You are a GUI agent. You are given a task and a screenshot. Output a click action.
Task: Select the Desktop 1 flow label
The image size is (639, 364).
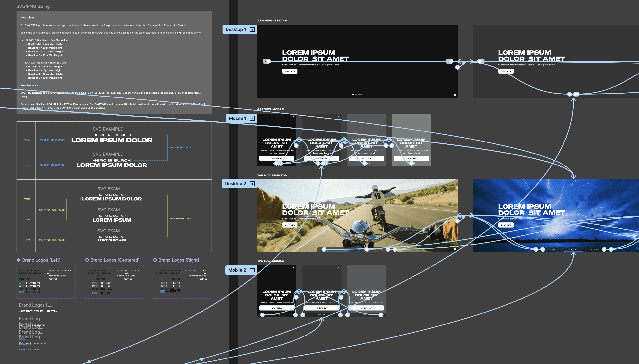tap(236, 29)
